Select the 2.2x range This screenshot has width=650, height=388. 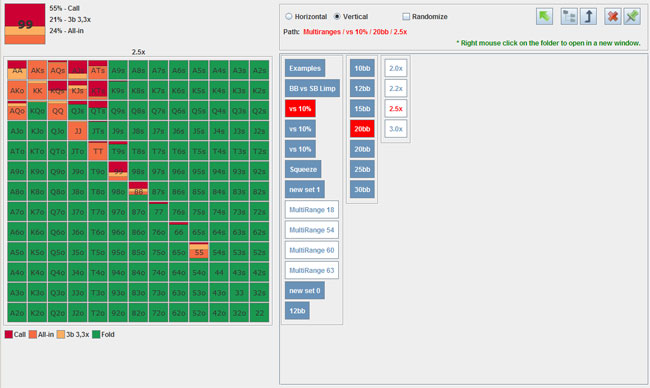[396, 88]
